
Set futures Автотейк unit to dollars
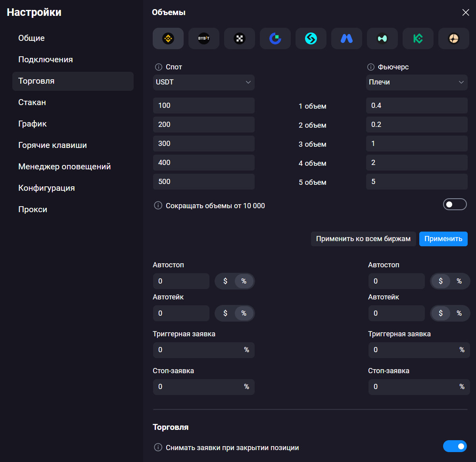pos(441,313)
